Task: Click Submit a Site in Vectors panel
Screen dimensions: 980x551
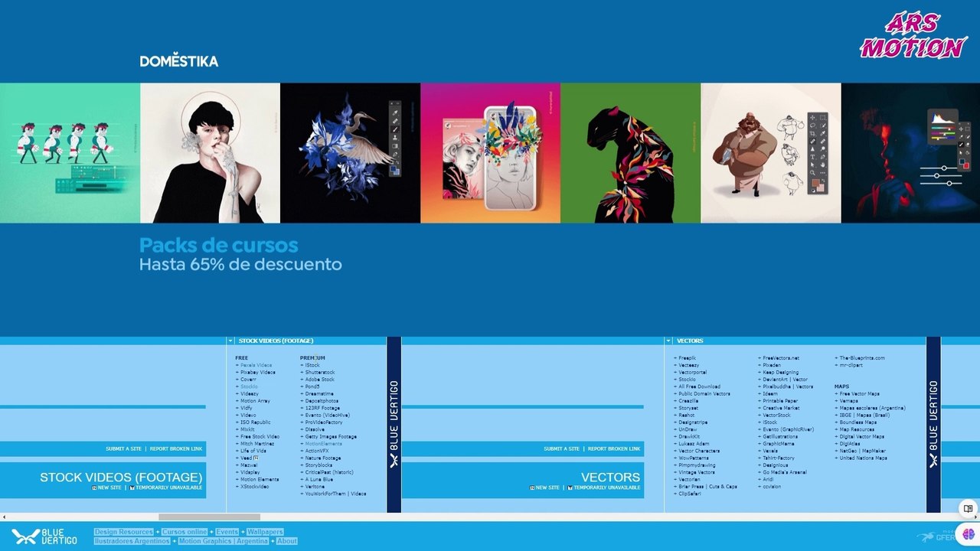Action: point(561,449)
